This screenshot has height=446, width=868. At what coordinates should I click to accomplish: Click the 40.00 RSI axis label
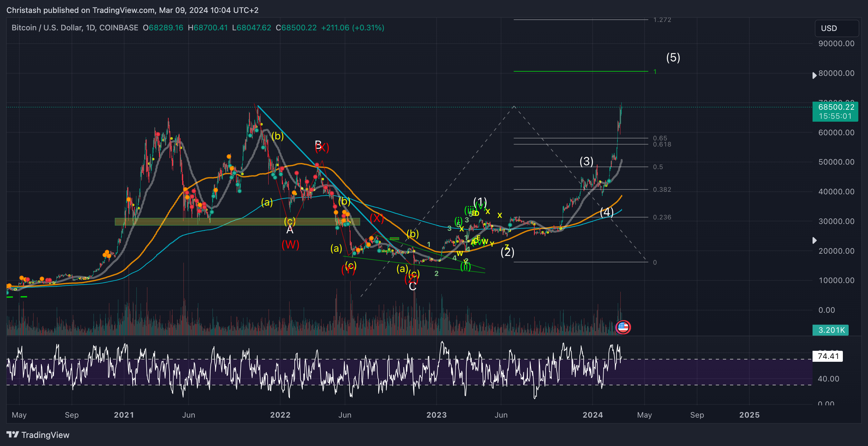tap(828, 379)
